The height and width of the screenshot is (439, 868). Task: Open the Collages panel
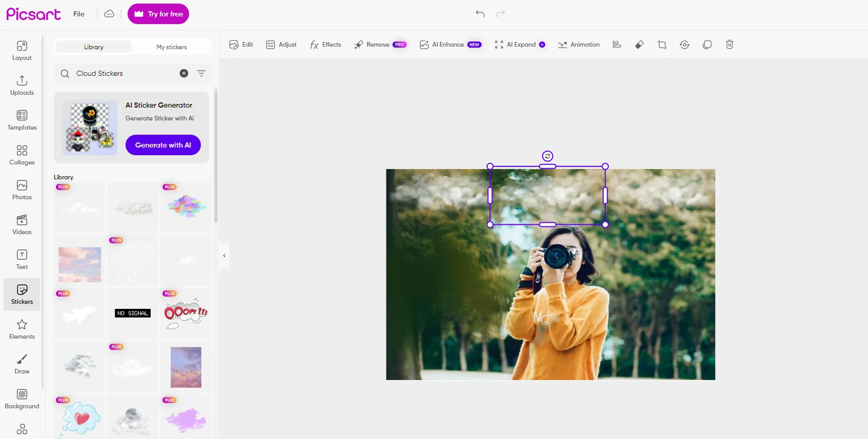(22, 155)
